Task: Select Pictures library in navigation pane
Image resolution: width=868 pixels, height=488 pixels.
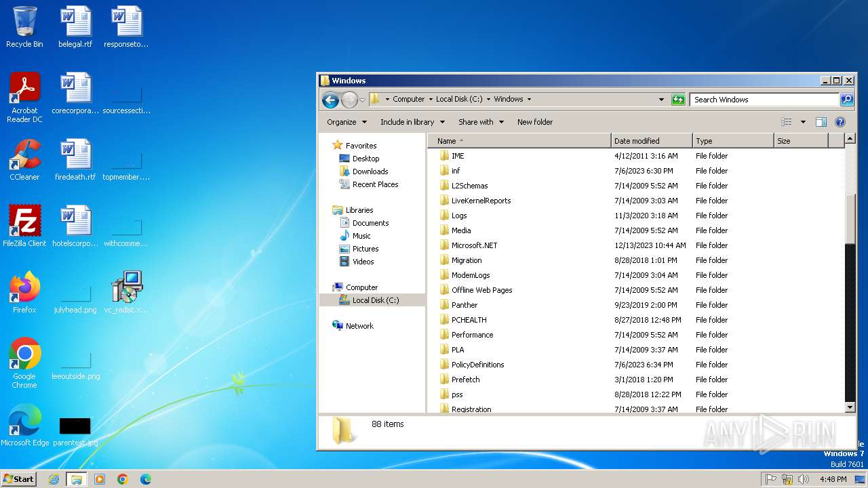Action: 366,249
